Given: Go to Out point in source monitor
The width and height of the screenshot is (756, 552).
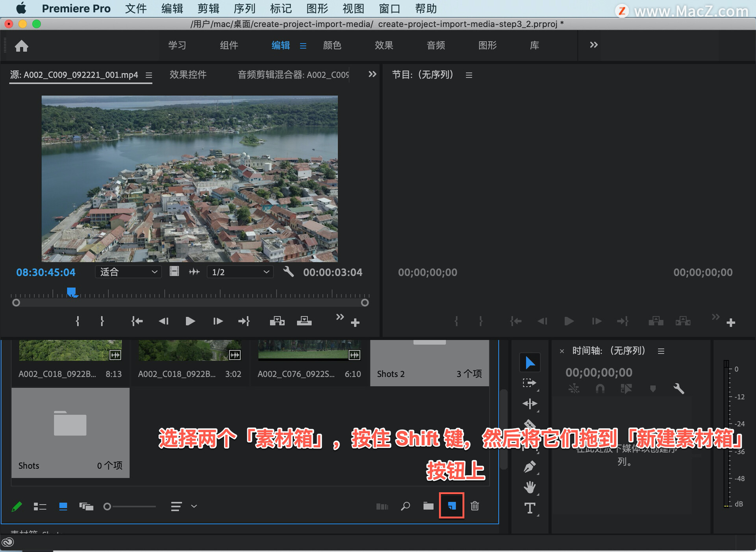Looking at the screenshot, I should point(244,321).
